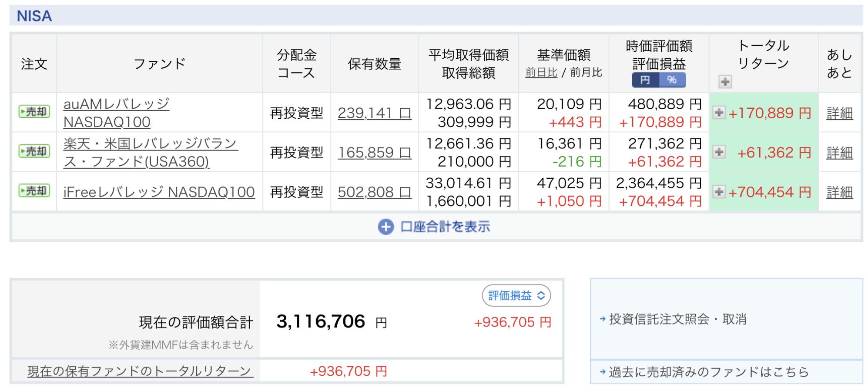Sort base price by 前日比 link
868x391 pixels.
541,73
